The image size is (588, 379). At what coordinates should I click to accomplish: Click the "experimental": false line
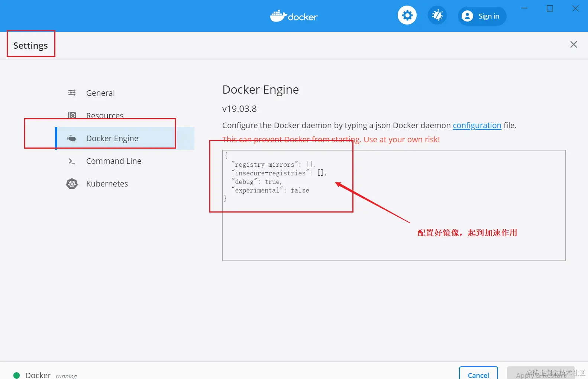[x=270, y=190]
